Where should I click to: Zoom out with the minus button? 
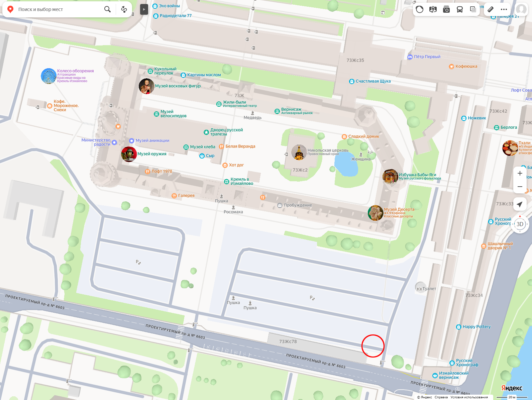[x=520, y=187]
